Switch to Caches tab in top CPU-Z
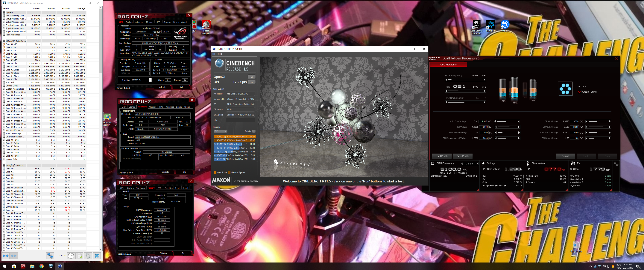The height and width of the screenshot is (270, 644). (129, 22)
